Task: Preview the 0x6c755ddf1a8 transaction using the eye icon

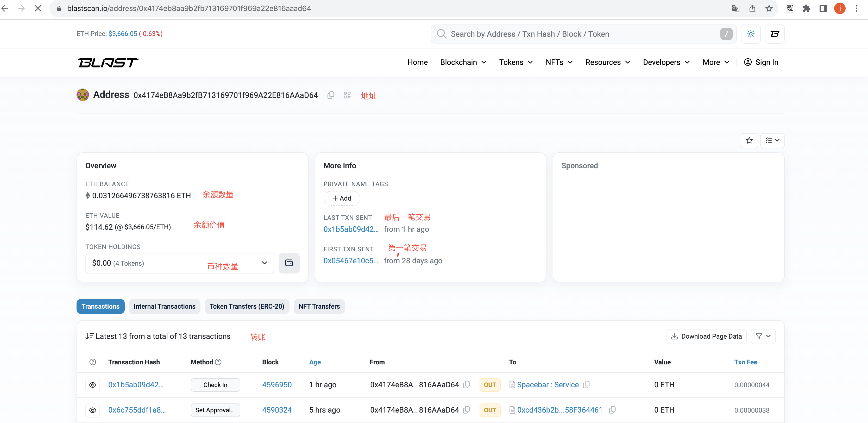Action: [93, 410]
